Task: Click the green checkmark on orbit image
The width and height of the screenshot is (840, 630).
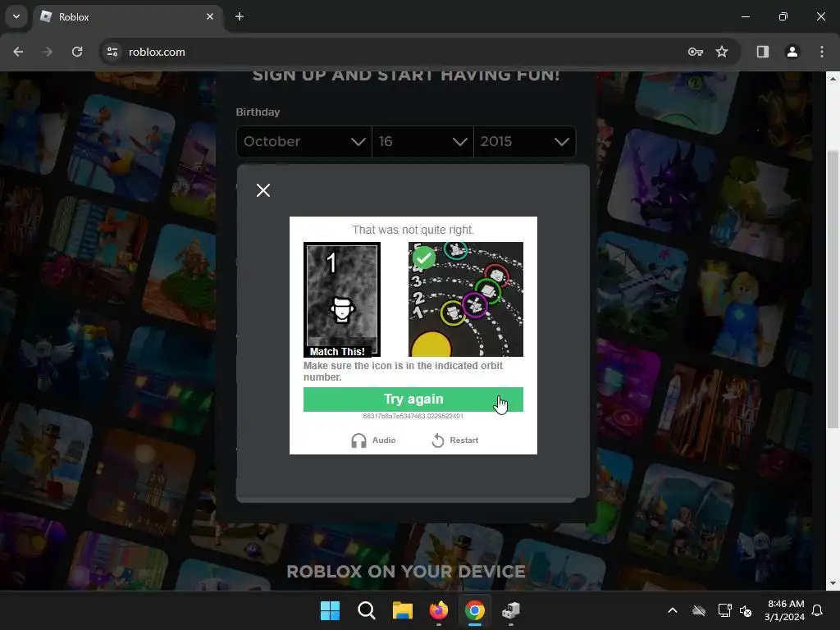Action: point(424,258)
